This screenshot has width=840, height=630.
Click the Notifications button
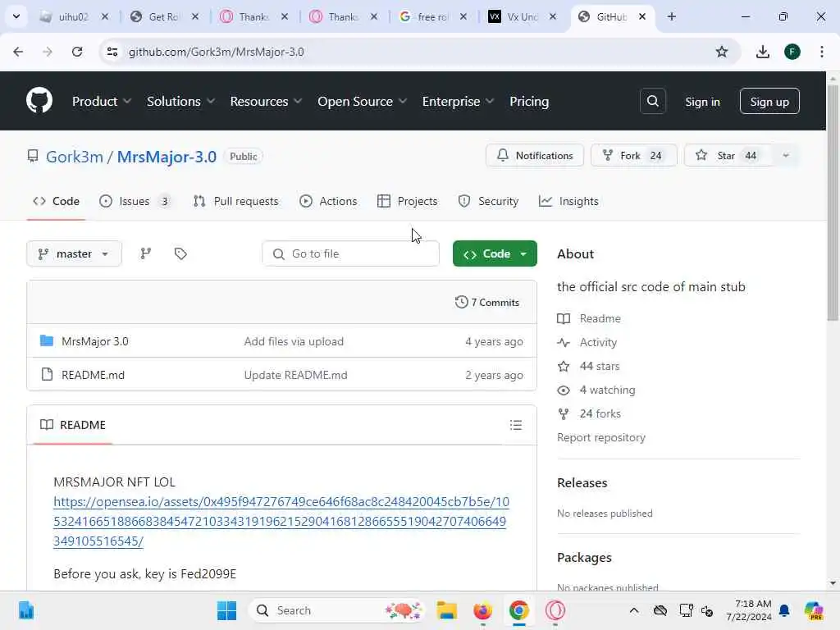[x=535, y=155]
